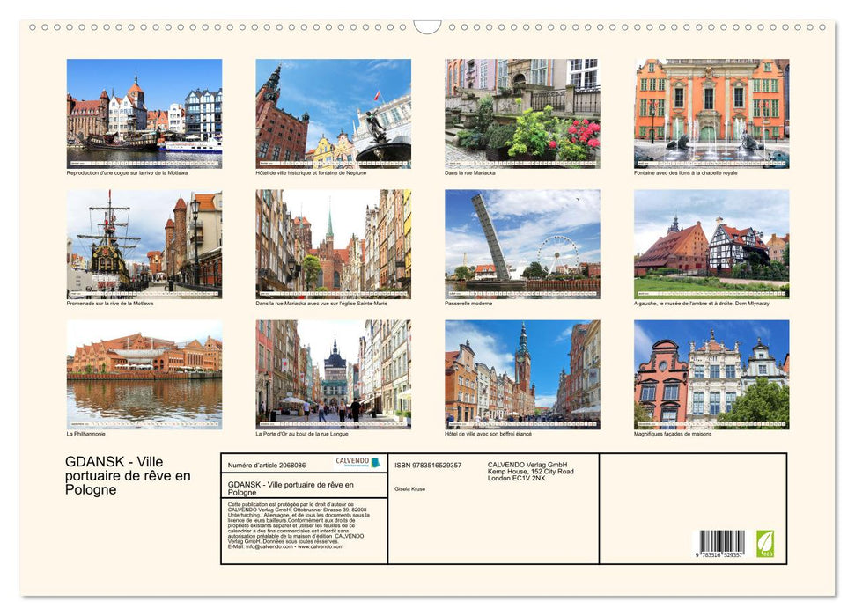This screenshot has width=855, height=616.
Task: Open the La Philharmonie riverside photo
Action: pos(141,374)
